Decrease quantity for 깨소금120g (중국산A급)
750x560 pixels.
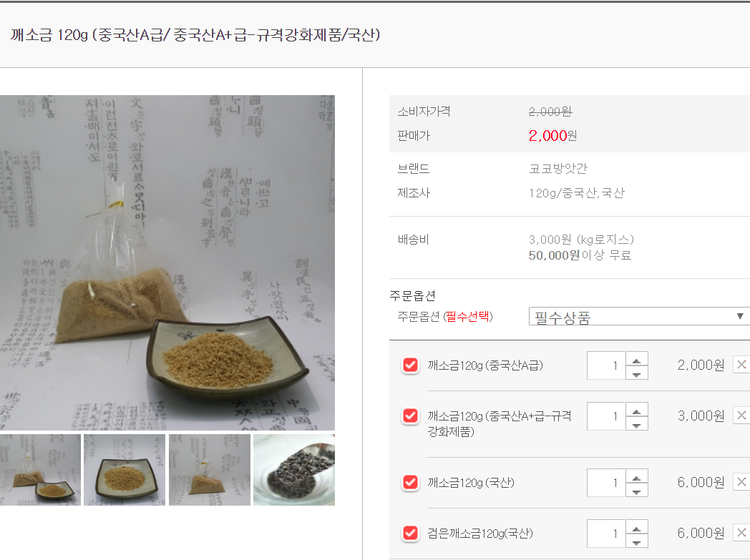[637, 373]
